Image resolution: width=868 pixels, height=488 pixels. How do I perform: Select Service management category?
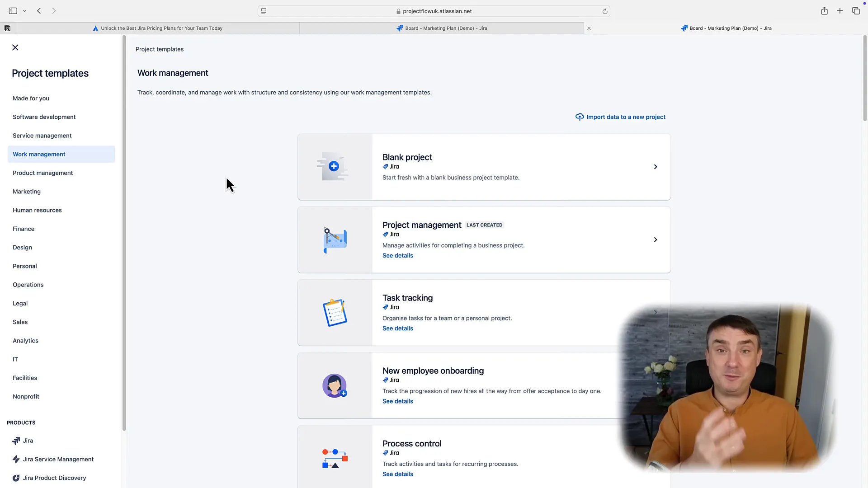[x=42, y=136]
